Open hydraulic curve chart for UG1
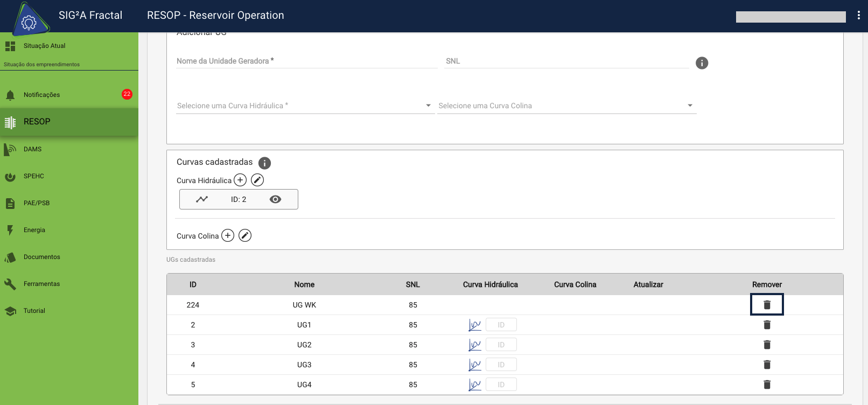This screenshot has width=868, height=405. [474, 325]
